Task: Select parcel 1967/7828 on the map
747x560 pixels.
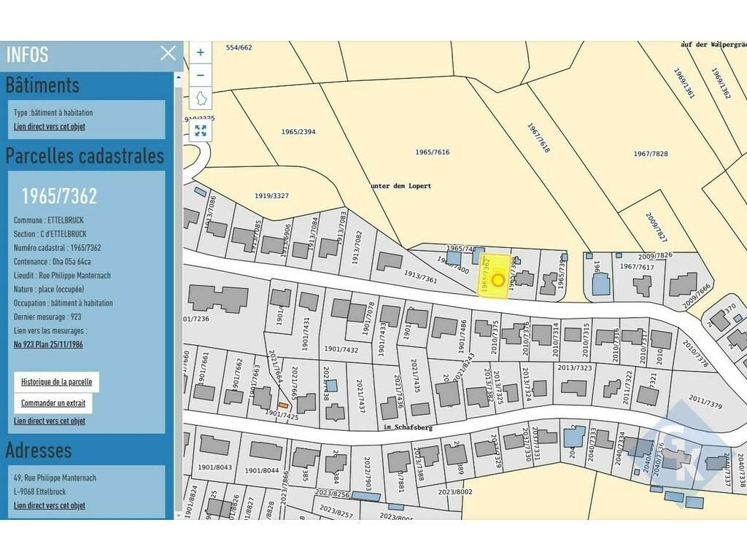Action: [650, 154]
